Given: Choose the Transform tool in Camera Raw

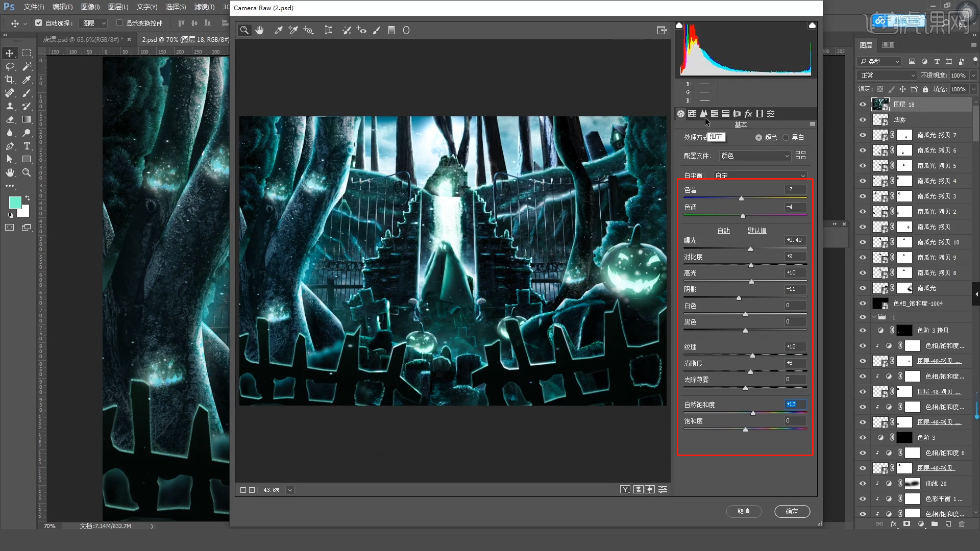Looking at the screenshot, I should [328, 31].
